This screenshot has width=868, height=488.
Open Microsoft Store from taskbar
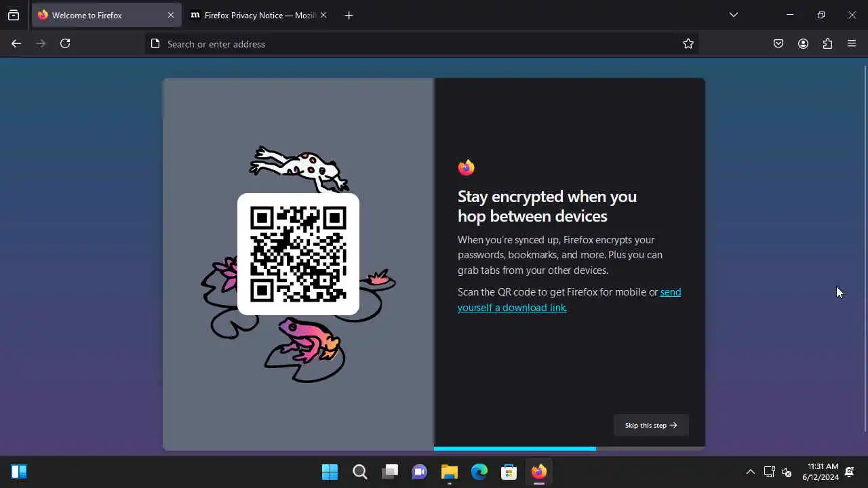tap(509, 472)
